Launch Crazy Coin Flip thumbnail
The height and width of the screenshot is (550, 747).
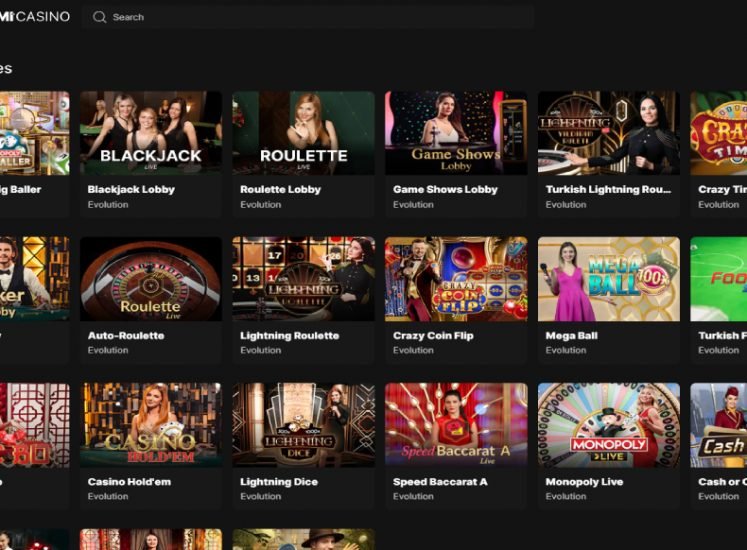456,279
